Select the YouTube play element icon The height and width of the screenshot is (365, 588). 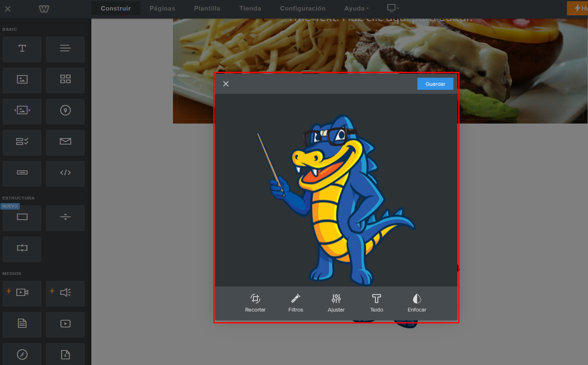[x=65, y=325]
